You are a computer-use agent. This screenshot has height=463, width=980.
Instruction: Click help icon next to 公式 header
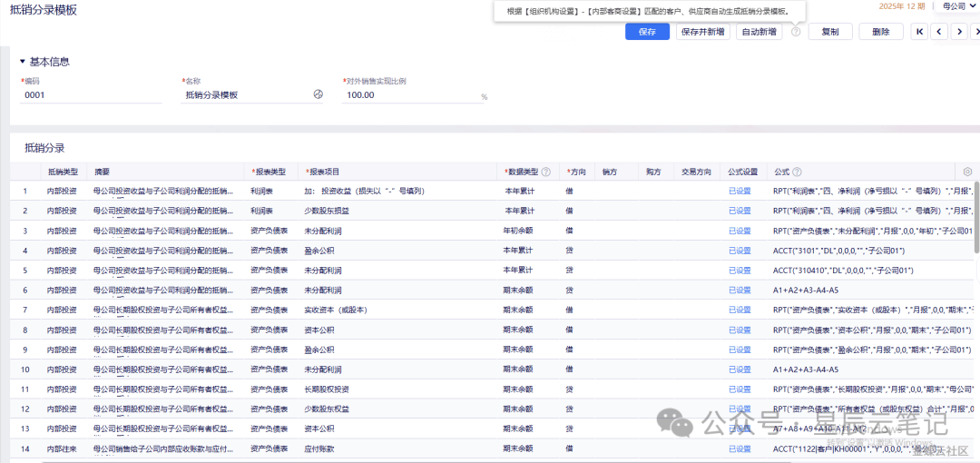(797, 172)
